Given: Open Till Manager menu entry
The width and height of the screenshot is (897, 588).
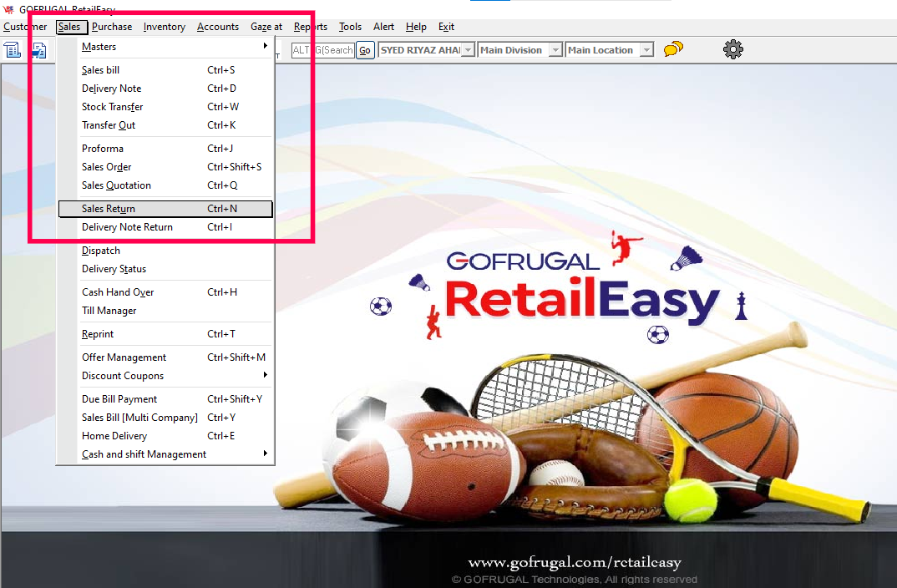Looking at the screenshot, I should tap(165, 311).
